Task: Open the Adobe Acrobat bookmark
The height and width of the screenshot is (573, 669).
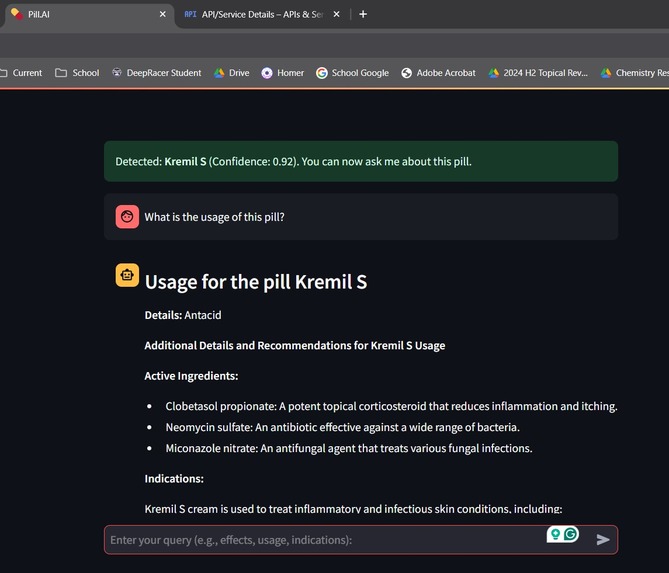Action: [438, 73]
